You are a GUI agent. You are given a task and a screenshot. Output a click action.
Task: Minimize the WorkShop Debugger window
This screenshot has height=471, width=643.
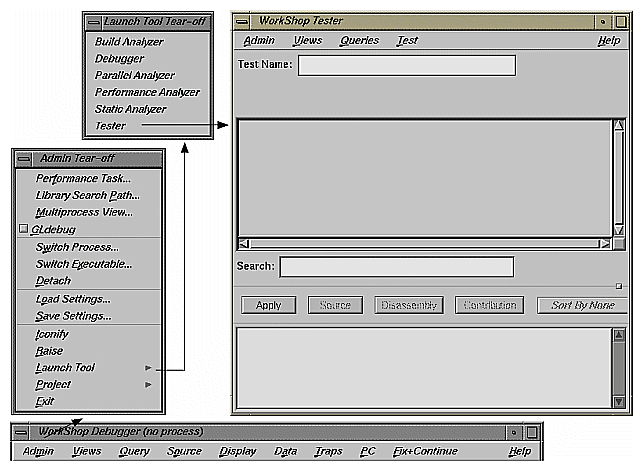(x=513, y=432)
